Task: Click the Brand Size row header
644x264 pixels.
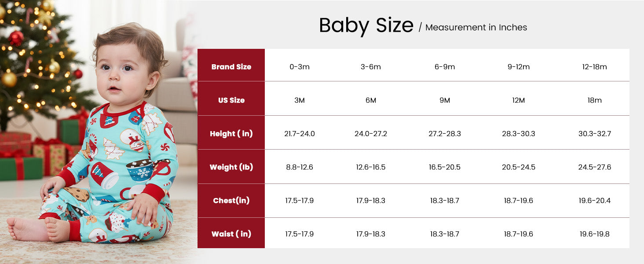Action: pyautogui.click(x=231, y=67)
